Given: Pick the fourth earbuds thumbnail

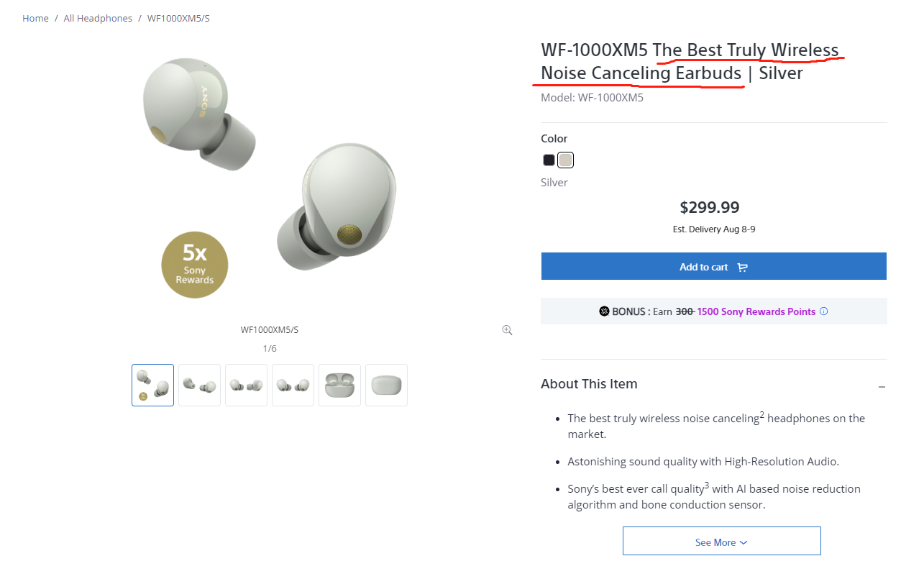Looking at the screenshot, I should (293, 385).
